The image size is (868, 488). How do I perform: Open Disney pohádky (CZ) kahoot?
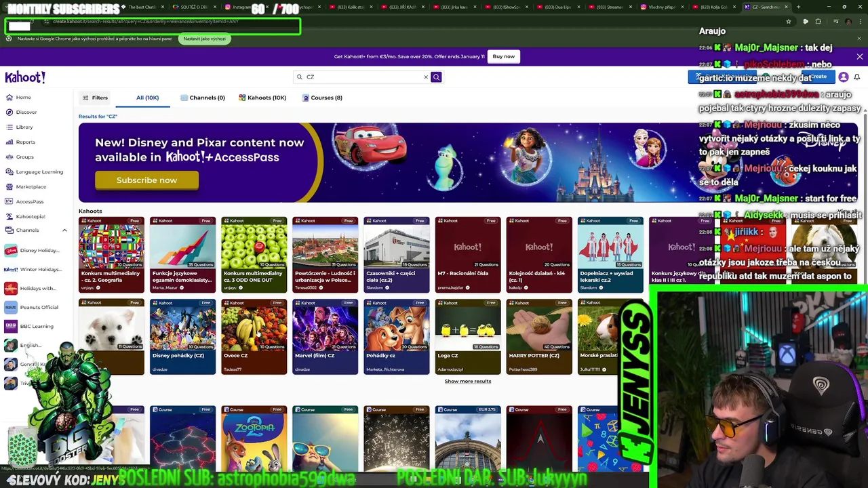click(182, 336)
